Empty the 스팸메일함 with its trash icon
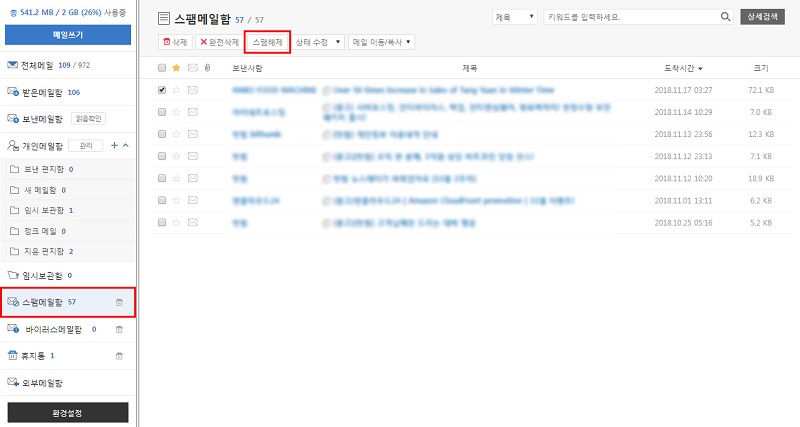 point(119,302)
